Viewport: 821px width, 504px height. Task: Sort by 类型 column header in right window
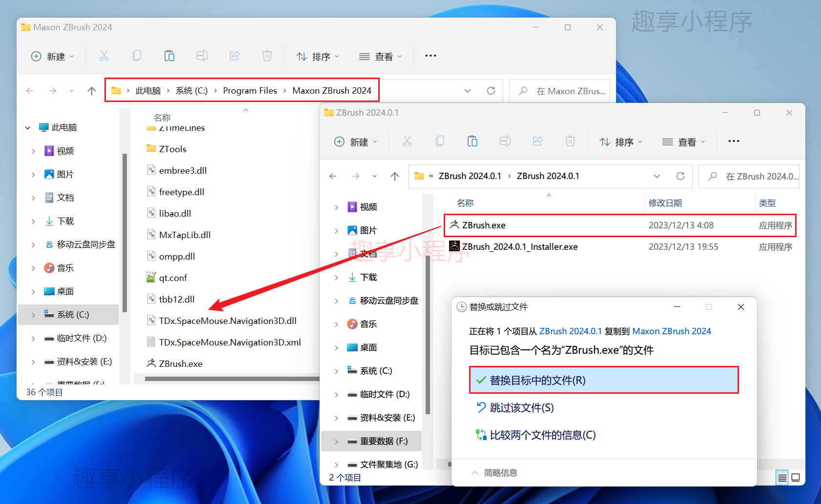click(767, 203)
